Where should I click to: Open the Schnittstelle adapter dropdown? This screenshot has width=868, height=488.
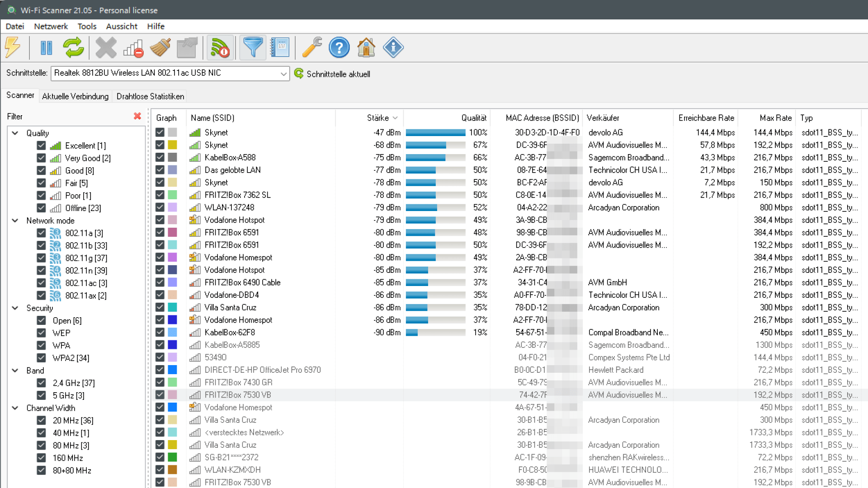point(283,73)
